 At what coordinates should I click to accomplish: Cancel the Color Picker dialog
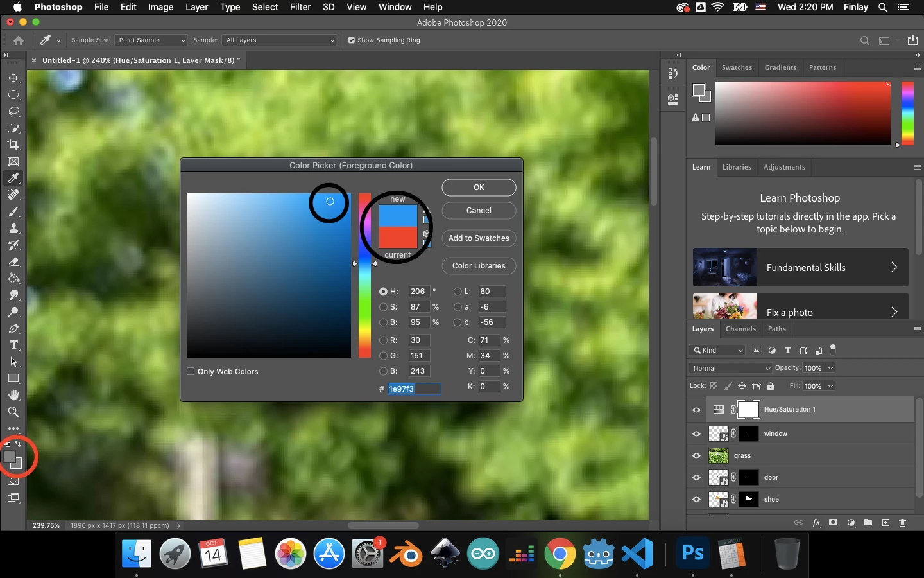coord(479,211)
